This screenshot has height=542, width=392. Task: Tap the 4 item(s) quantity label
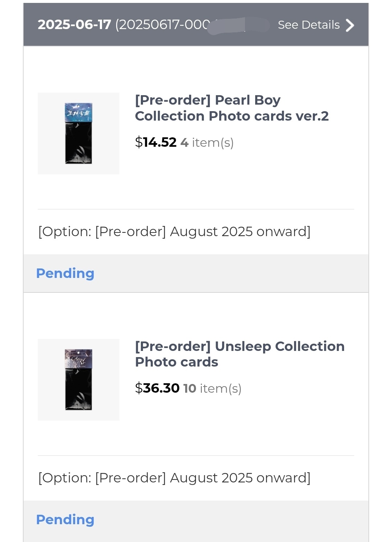click(x=207, y=142)
